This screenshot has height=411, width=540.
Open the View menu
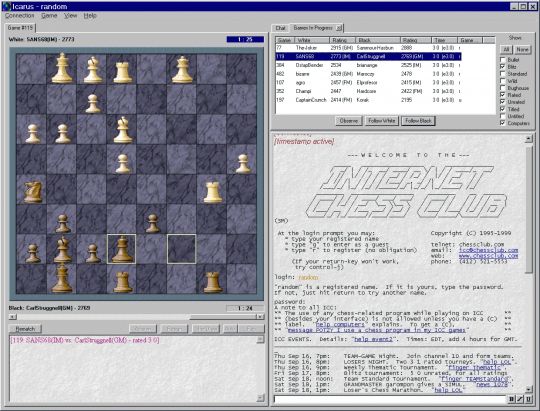71,16
